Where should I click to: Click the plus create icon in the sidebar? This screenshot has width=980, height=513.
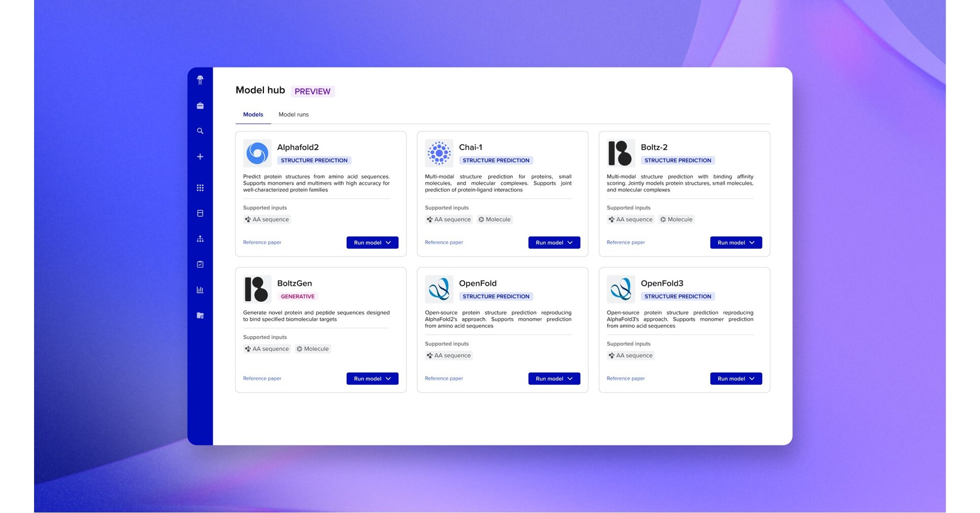tap(200, 156)
